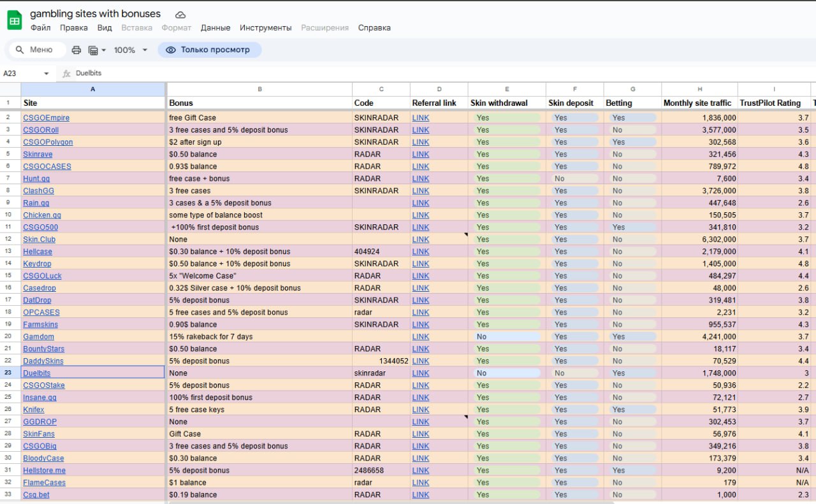
Task: Click the magnifier Меню search box
Action: [x=37, y=50]
